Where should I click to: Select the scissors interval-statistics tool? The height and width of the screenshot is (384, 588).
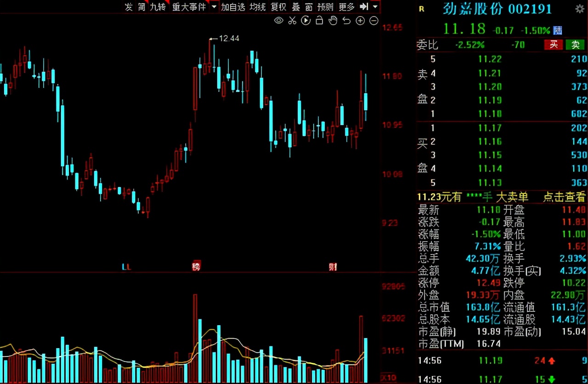pyautogui.click(x=292, y=21)
